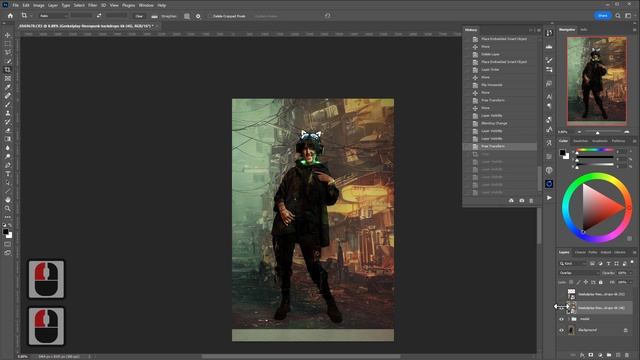Open crop ratio preset dropdown
The width and height of the screenshot is (640, 360).
point(53,16)
